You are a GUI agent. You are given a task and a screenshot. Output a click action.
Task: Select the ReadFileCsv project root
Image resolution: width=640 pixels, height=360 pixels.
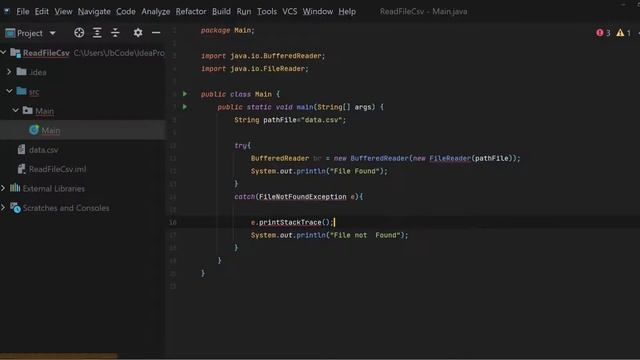46,53
